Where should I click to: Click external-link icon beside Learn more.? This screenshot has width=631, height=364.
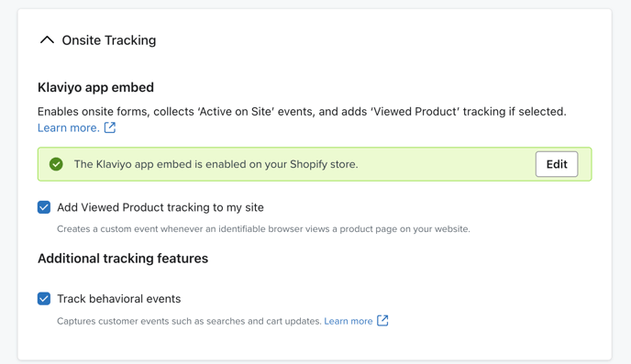pyautogui.click(x=110, y=127)
